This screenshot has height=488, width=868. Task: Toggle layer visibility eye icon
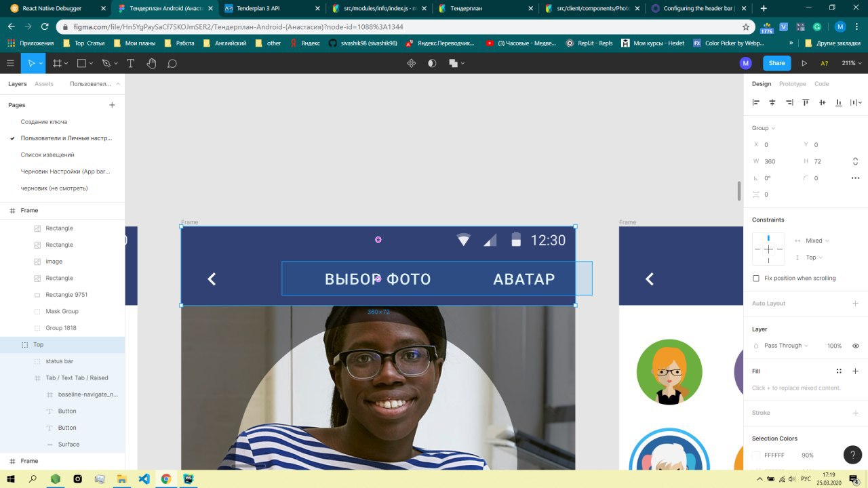855,346
